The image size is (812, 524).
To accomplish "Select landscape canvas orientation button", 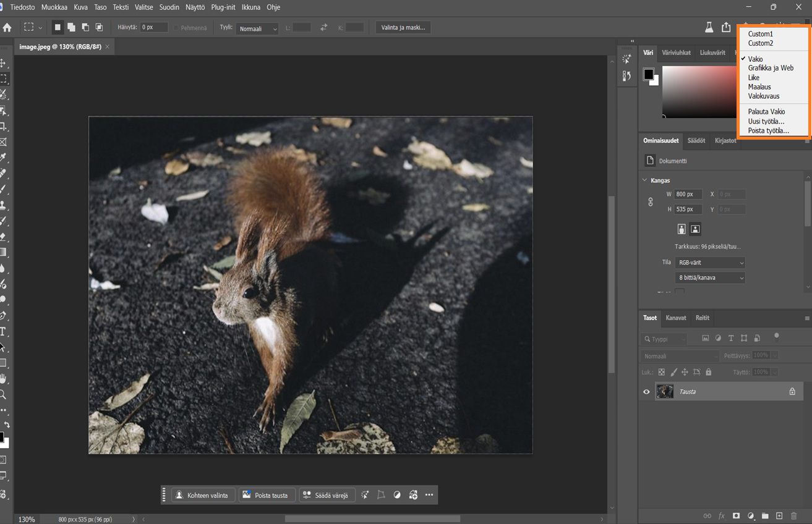I will (x=695, y=229).
